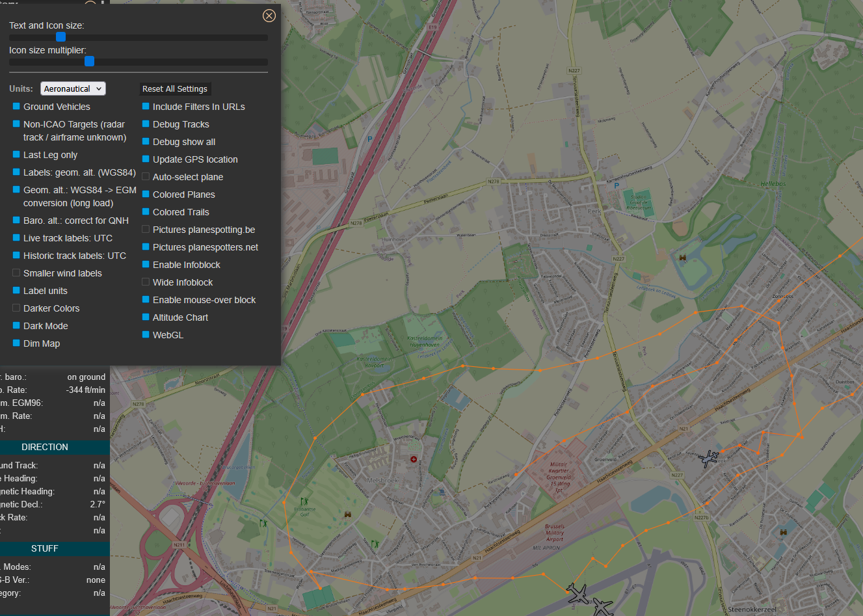Disable the Ground Vehicles checkbox

(x=17, y=106)
